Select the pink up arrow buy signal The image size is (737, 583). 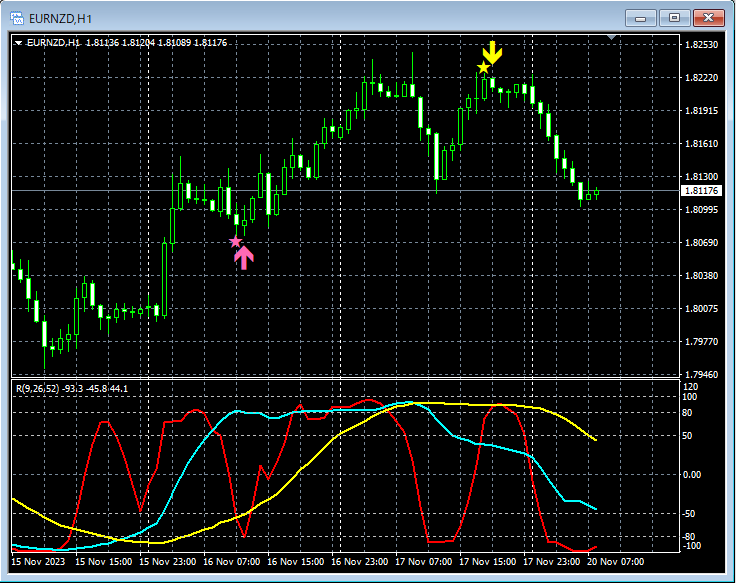pos(244,258)
